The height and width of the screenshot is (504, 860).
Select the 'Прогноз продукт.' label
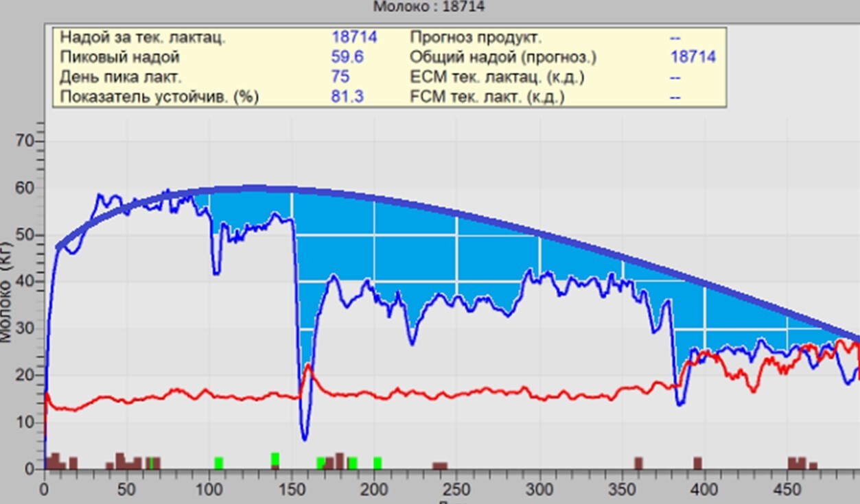(476, 37)
